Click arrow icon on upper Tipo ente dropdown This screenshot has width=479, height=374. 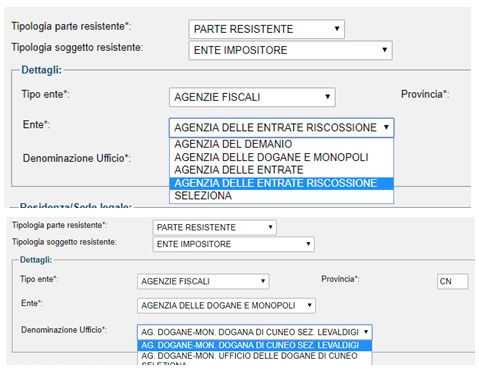coord(328,97)
